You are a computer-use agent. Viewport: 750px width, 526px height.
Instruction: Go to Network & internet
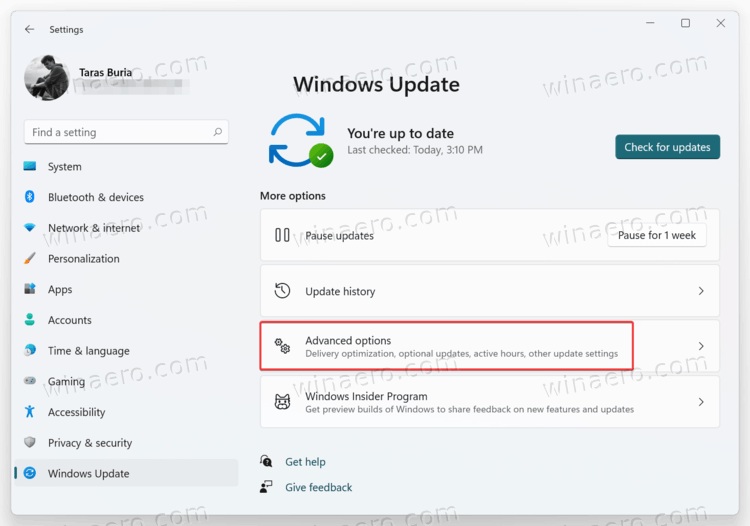(x=94, y=228)
